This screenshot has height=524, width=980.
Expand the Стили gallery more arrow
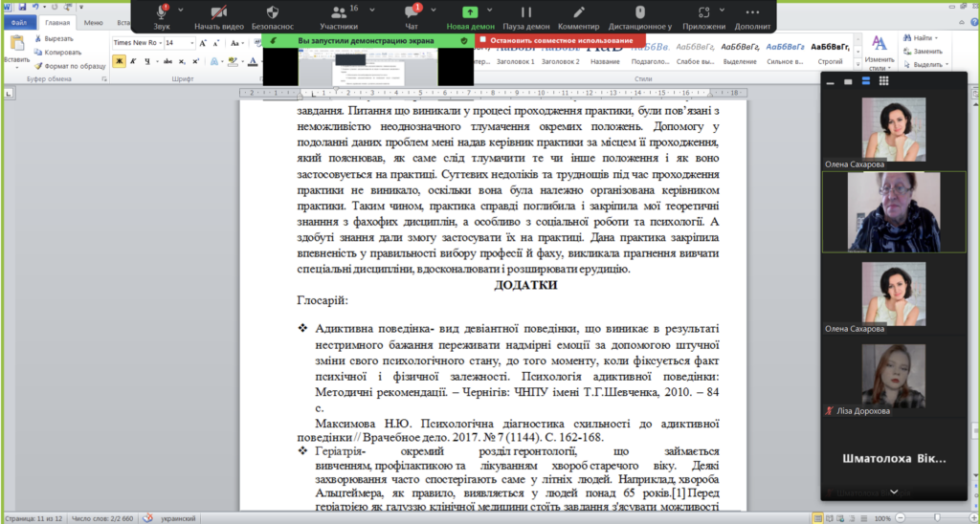(x=857, y=63)
